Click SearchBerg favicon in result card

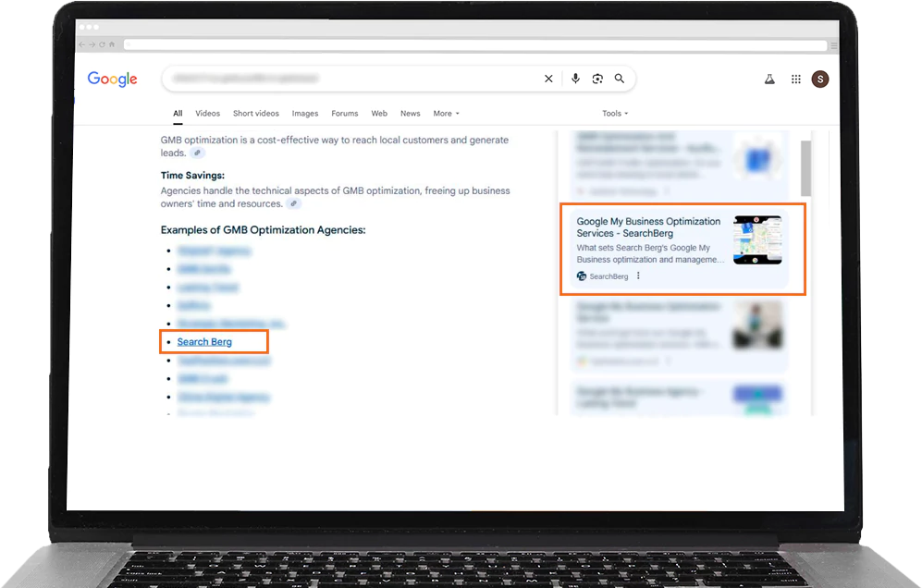click(x=582, y=276)
